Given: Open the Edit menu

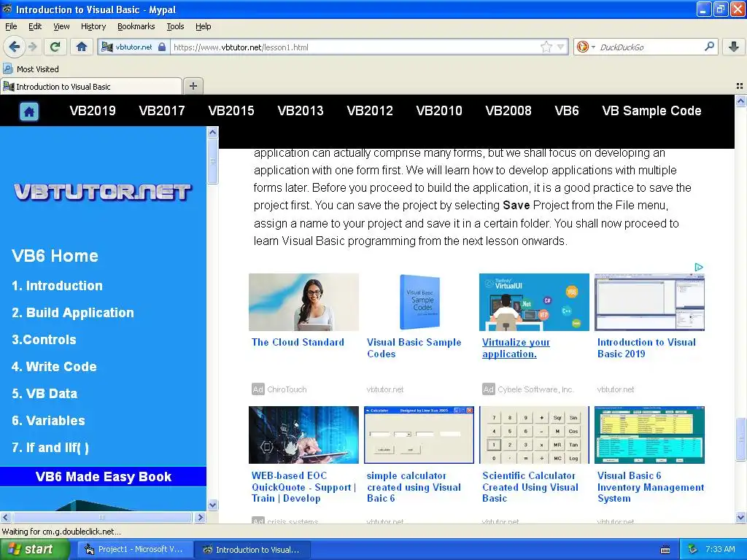Looking at the screenshot, I should (35, 26).
